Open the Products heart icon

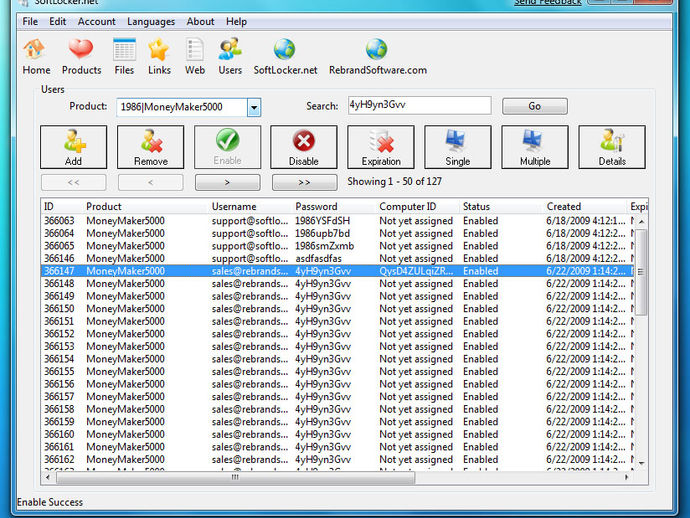[81, 56]
